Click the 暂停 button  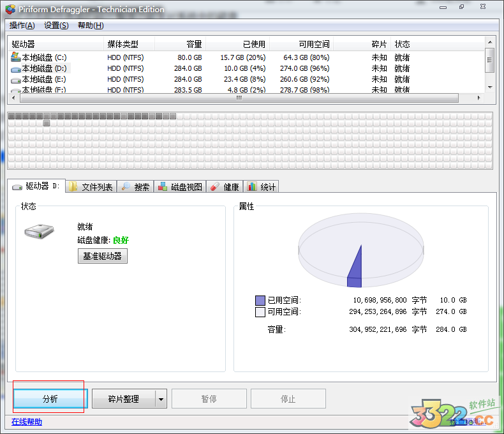click(x=209, y=399)
